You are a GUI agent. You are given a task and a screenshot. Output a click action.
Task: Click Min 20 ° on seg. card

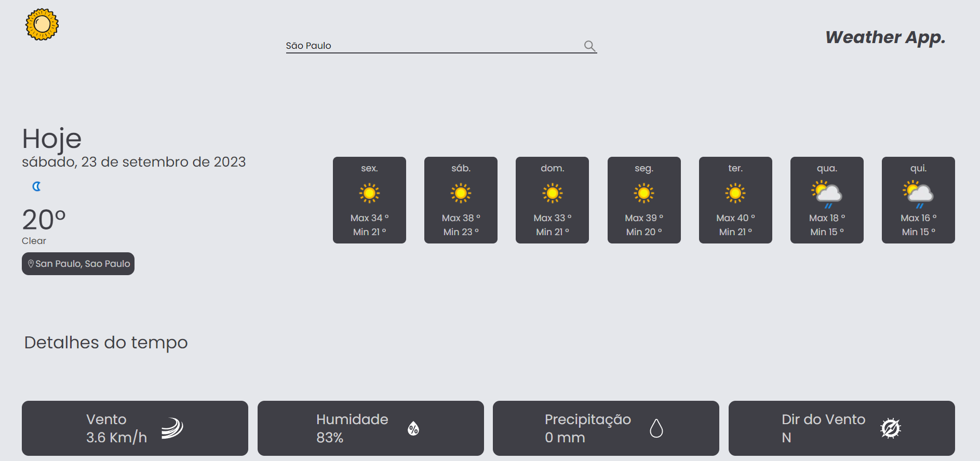644,232
